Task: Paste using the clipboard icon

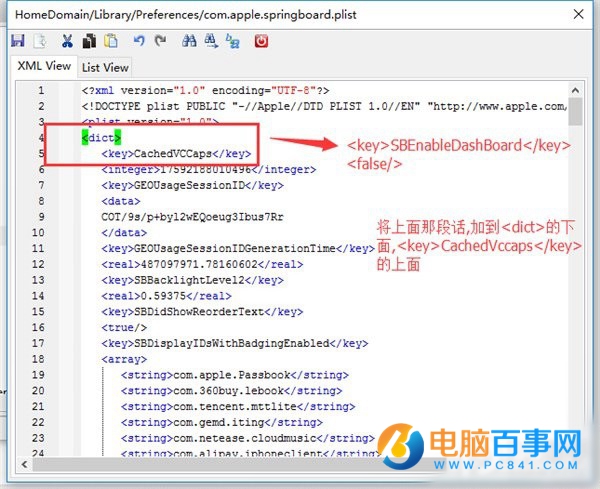Action: click(x=111, y=41)
